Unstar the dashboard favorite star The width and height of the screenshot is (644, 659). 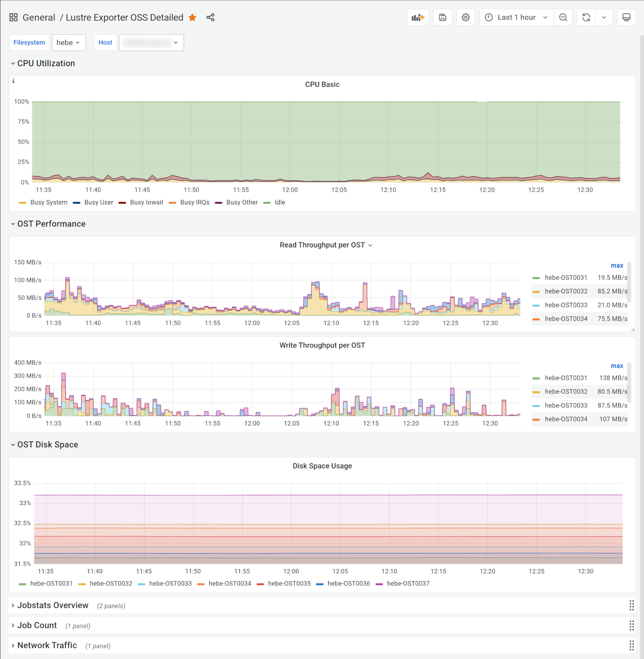tap(193, 17)
